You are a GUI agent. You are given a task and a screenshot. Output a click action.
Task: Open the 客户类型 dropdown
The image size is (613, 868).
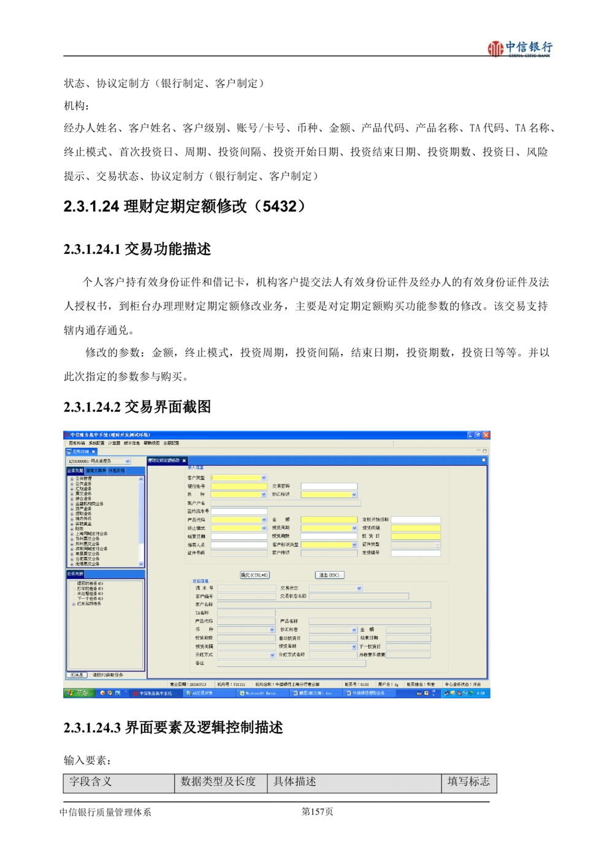tap(264, 478)
